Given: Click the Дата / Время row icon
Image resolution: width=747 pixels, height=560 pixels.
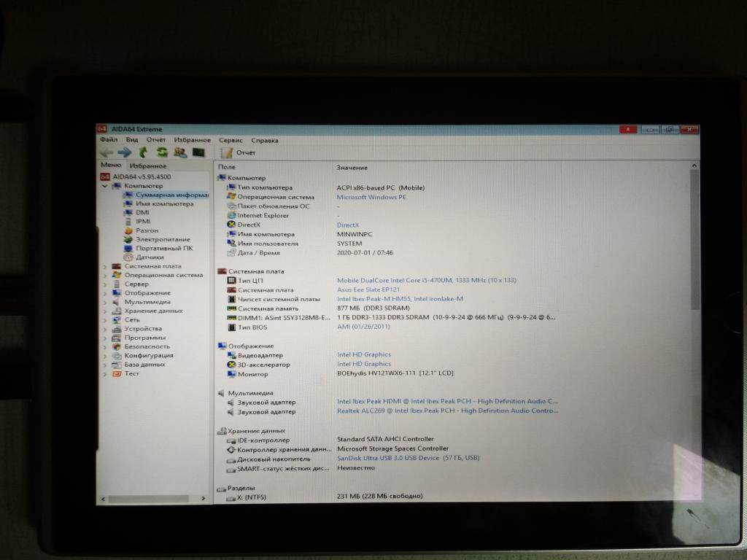Looking at the screenshot, I should point(231,253).
